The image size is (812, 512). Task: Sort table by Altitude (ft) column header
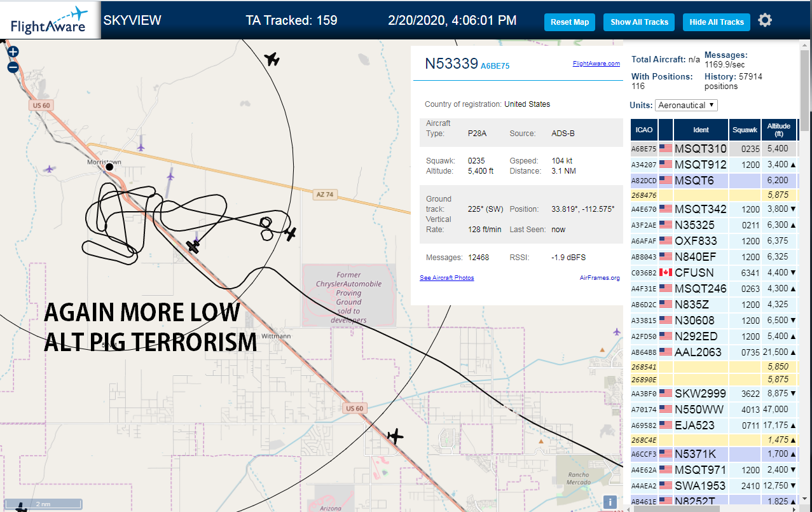coord(778,130)
